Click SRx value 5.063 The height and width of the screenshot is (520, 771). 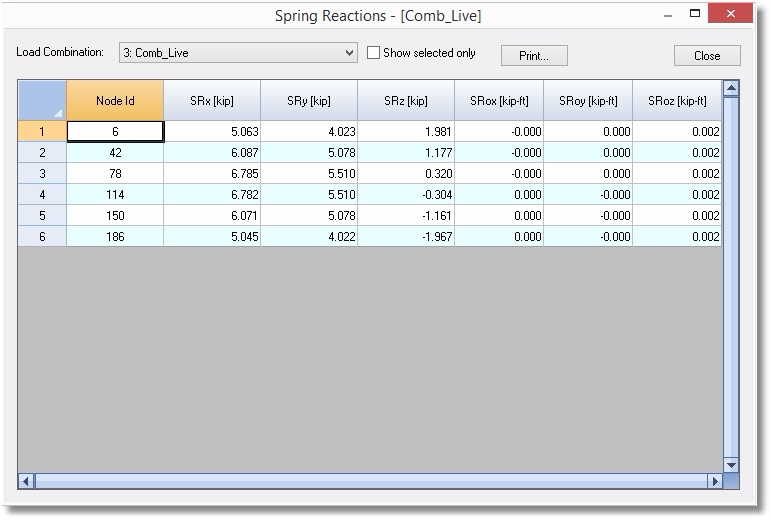point(212,131)
